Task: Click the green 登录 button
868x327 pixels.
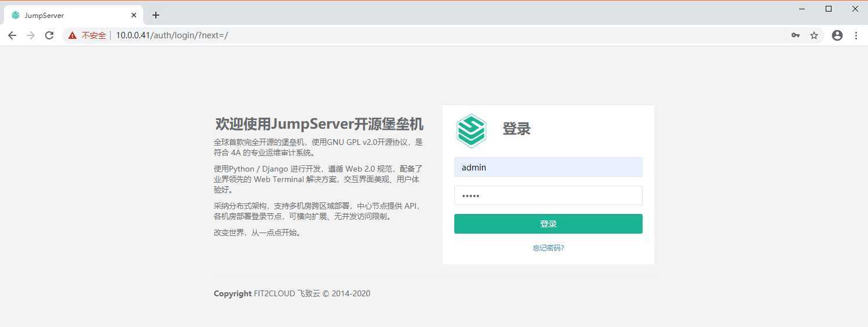Action: (548, 224)
